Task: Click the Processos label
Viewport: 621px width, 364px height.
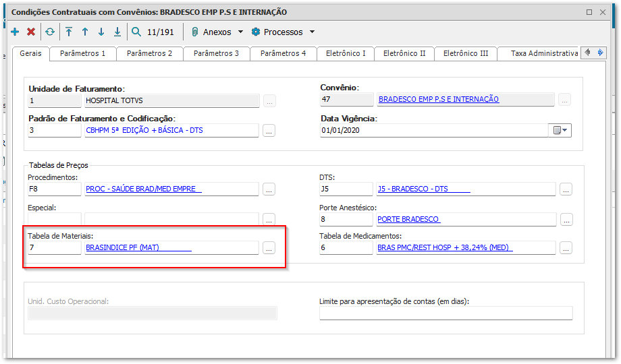Action: pos(283,32)
